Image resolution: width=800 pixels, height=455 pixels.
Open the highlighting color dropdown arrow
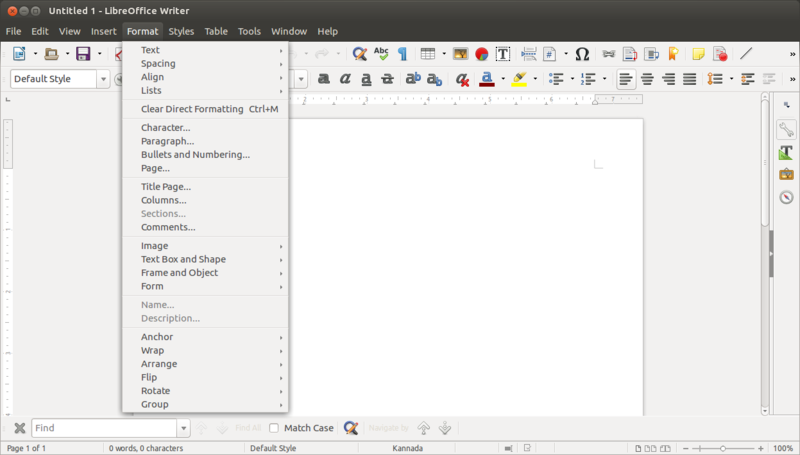(x=535, y=79)
